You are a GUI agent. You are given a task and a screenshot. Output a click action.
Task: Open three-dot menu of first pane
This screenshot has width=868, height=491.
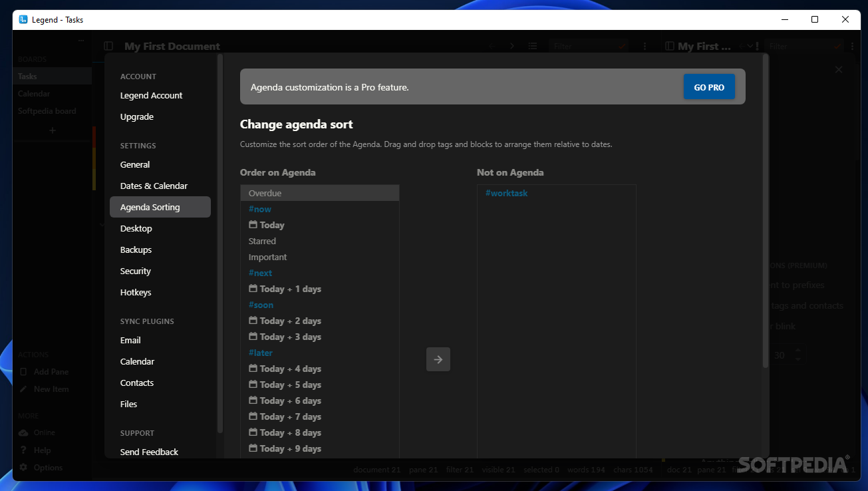coord(645,46)
